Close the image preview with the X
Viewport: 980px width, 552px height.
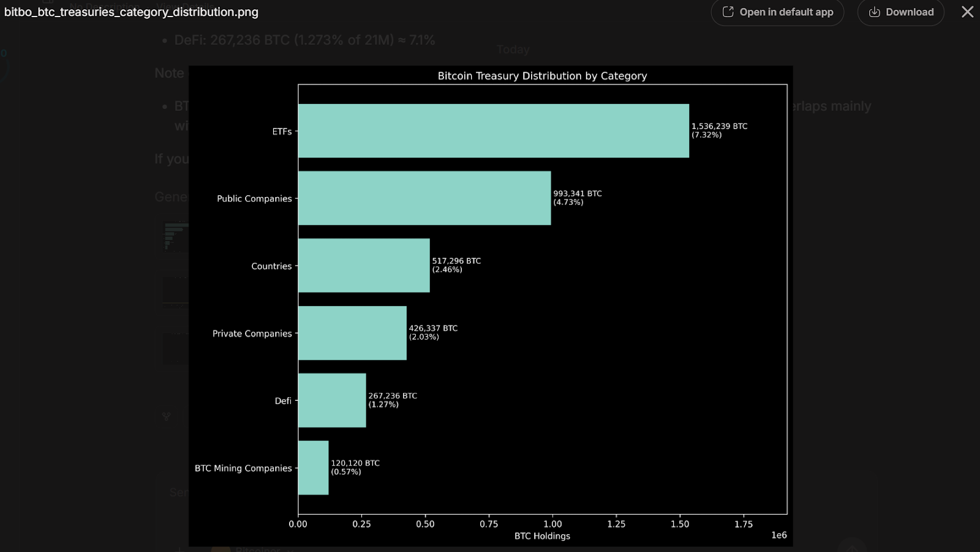tap(967, 12)
